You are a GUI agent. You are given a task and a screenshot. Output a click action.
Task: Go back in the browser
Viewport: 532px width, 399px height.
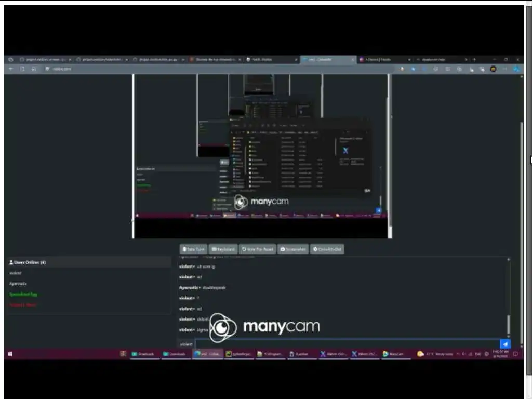click(11, 69)
